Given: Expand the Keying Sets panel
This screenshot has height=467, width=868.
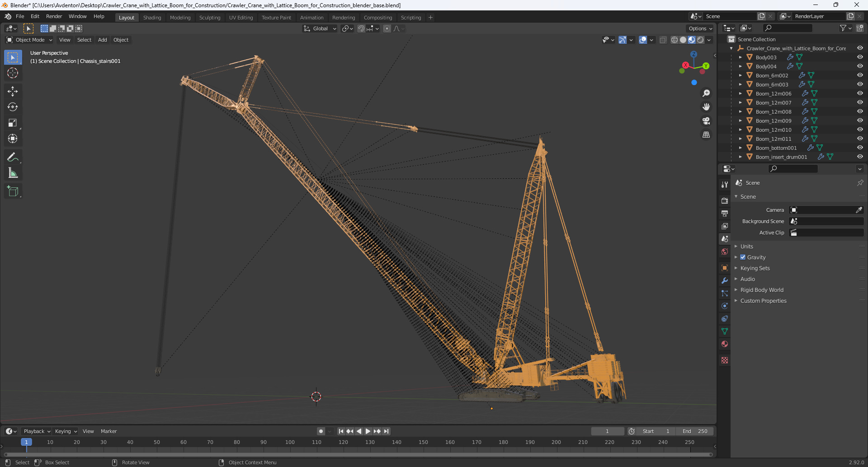Looking at the screenshot, I should [755, 268].
